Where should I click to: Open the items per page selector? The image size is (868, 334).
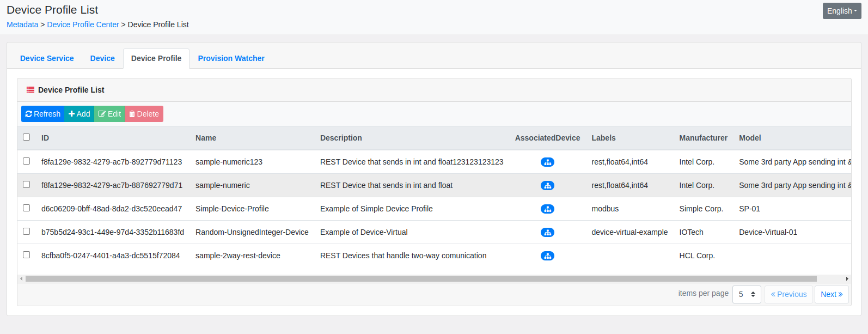point(747,294)
